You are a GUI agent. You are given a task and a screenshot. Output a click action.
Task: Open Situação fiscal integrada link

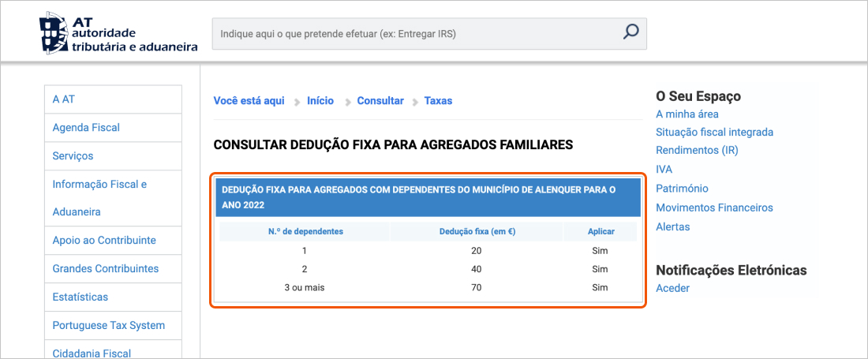714,133
